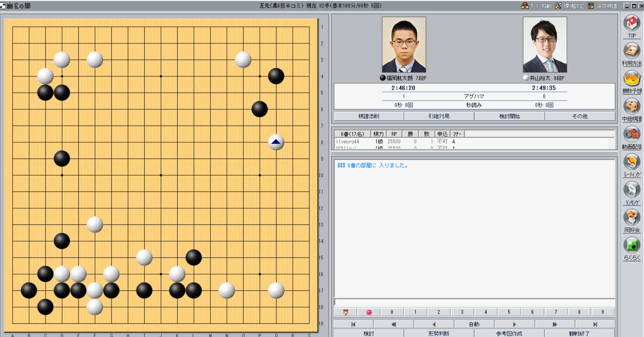
Task: Open the その他 options button
Action: coord(580,116)
